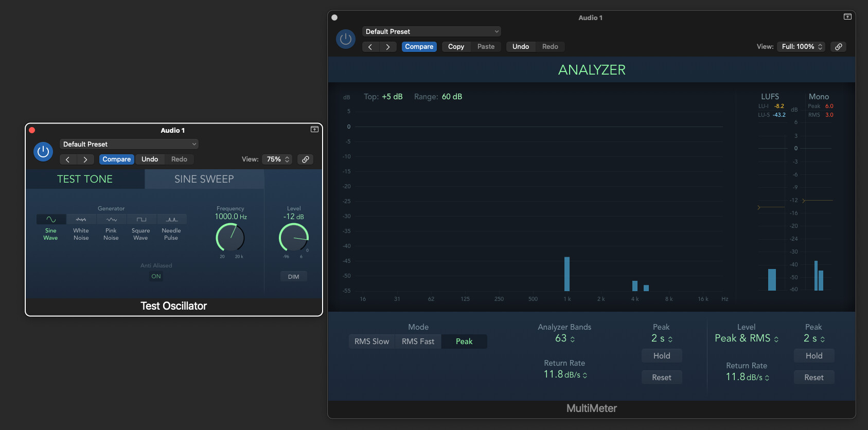Image resolution: width=868 pixels, height=430 pixels.
Task: Open level meter Peak 2 s dropdown
Action: tap(814, 338)
